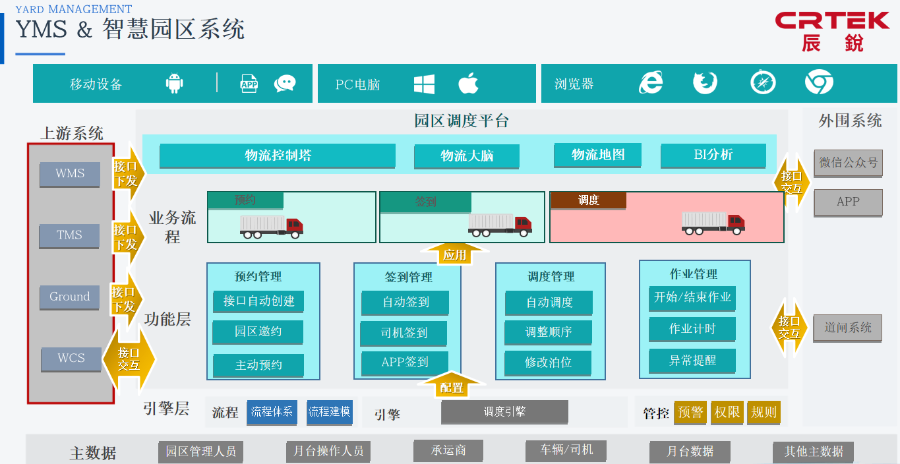
Task: Click the 接口下发 arrow beside Ground
Action: tap(126, 300)
